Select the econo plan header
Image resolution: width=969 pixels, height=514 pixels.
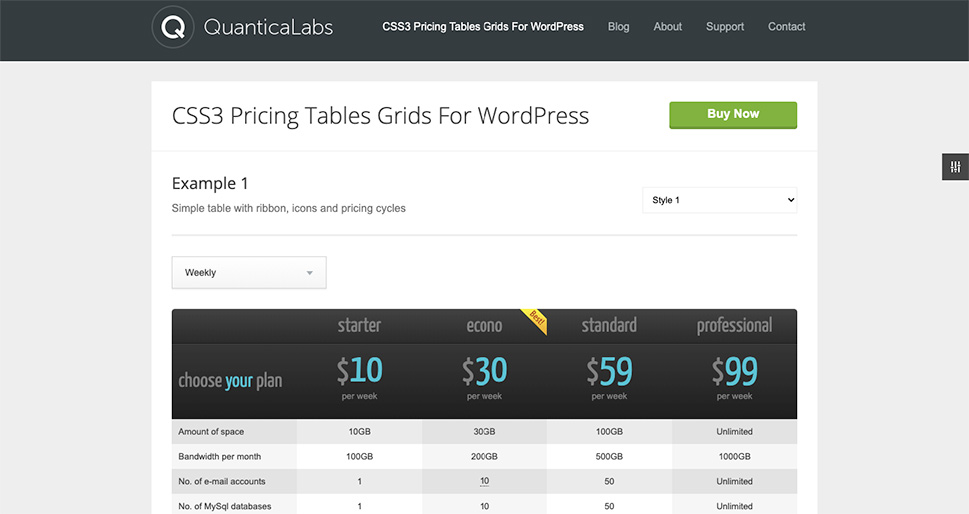[484, 326]
